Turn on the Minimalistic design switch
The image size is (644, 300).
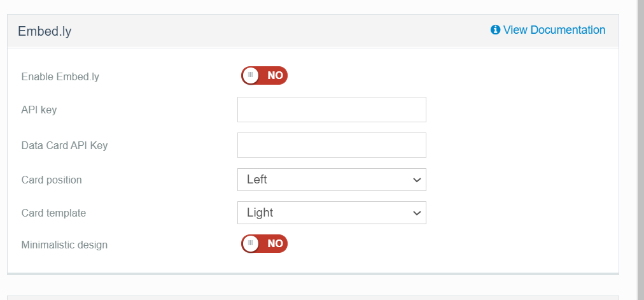[x=265, y=243]
